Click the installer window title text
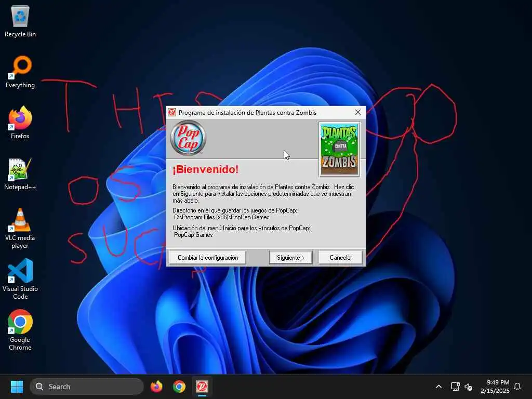The image size is (532, 399). 247,113
